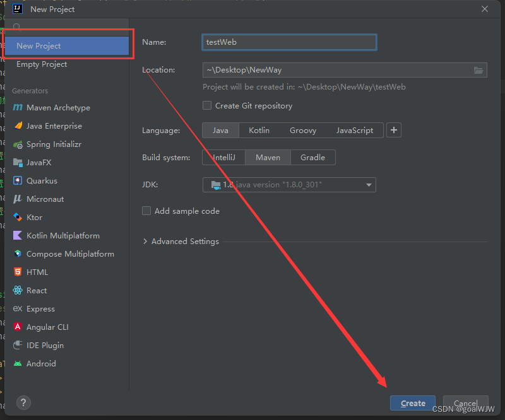Choose the Kotlin Multiplatform icon
The height and width of the screenshot is (420, 505).
tap(18, 236)
